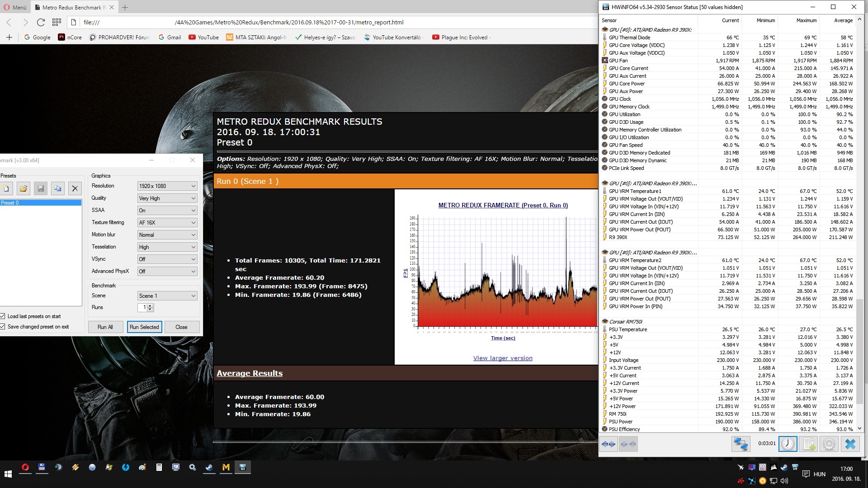
Task: Click the Add bookmark plus icon
Action: point(9,38)
